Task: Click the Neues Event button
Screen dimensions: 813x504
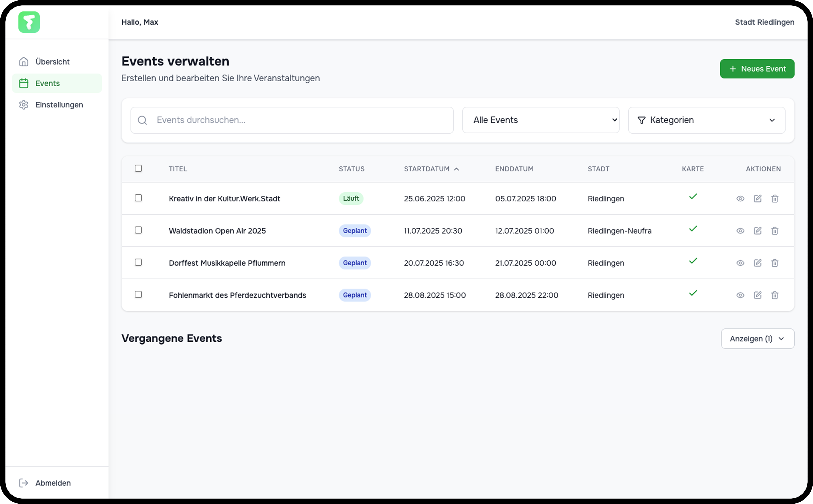Action: coord(757,69)
